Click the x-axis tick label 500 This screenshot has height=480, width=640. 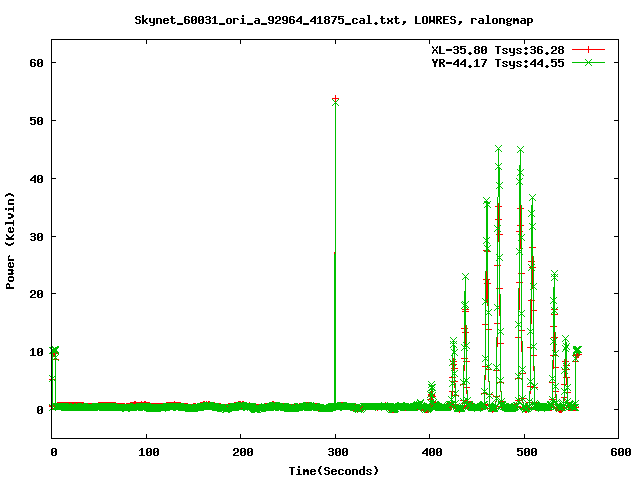[527, 452]
